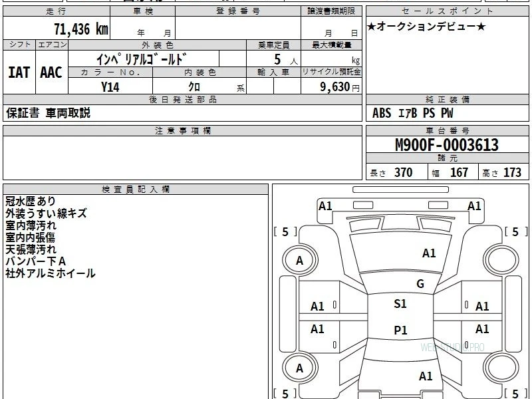Click the ABS エアB PS PW equipment text
532x399 pixels.
pos(412,113)
